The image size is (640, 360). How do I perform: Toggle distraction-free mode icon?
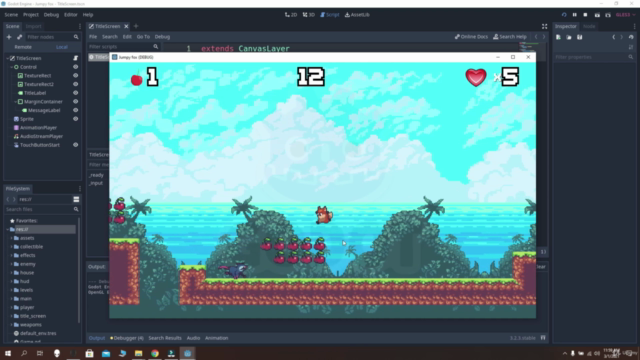tap(544, 26)
